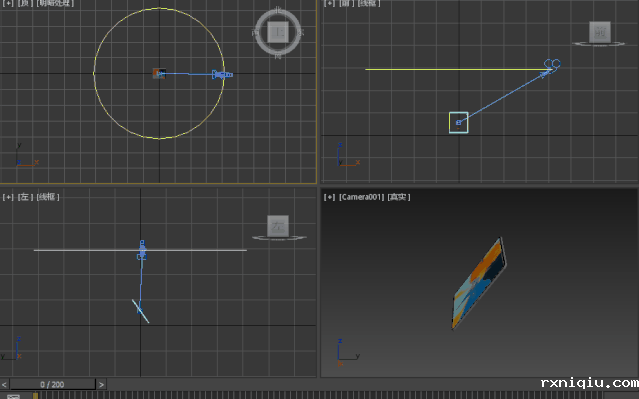
Task: Select the camera object in Front viewport
Action: tap(552, 64)
